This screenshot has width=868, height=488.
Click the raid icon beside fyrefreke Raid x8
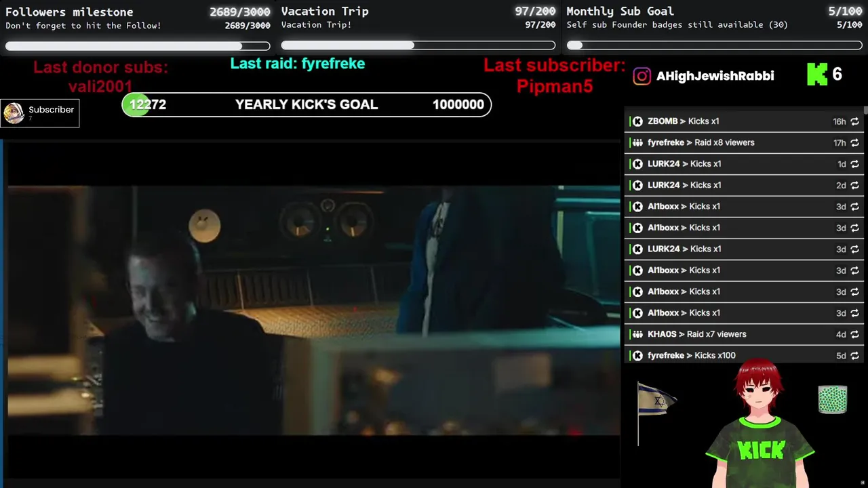pyautogui.click(x=637, y=143)
